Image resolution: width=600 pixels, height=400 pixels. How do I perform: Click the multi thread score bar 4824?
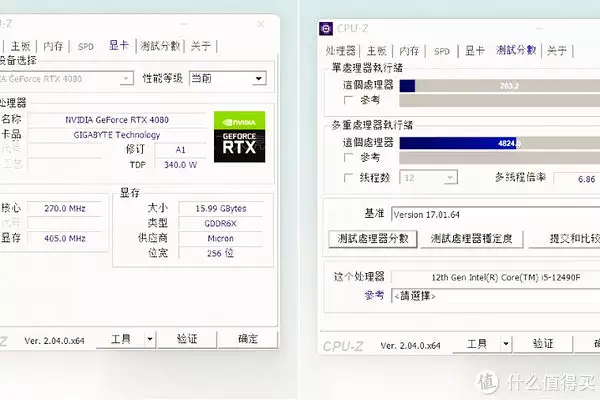coord(500,144)
